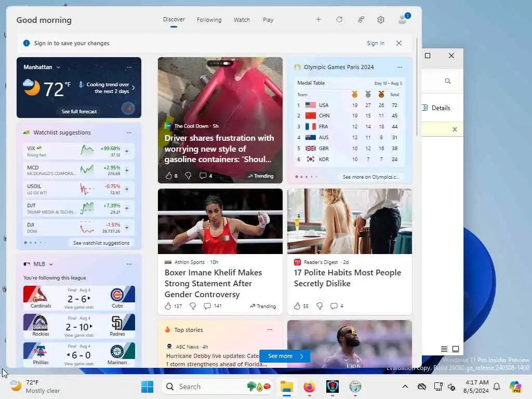Dislike the Imane Khelif boxer article
Viewport: 532px width, 399px height.
pos(193,305)
